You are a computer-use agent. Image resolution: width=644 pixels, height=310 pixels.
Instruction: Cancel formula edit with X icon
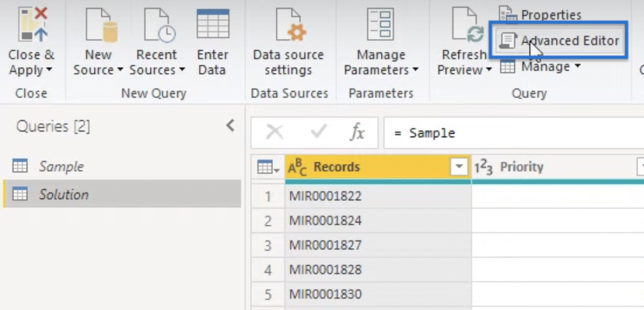coord(275,132)
